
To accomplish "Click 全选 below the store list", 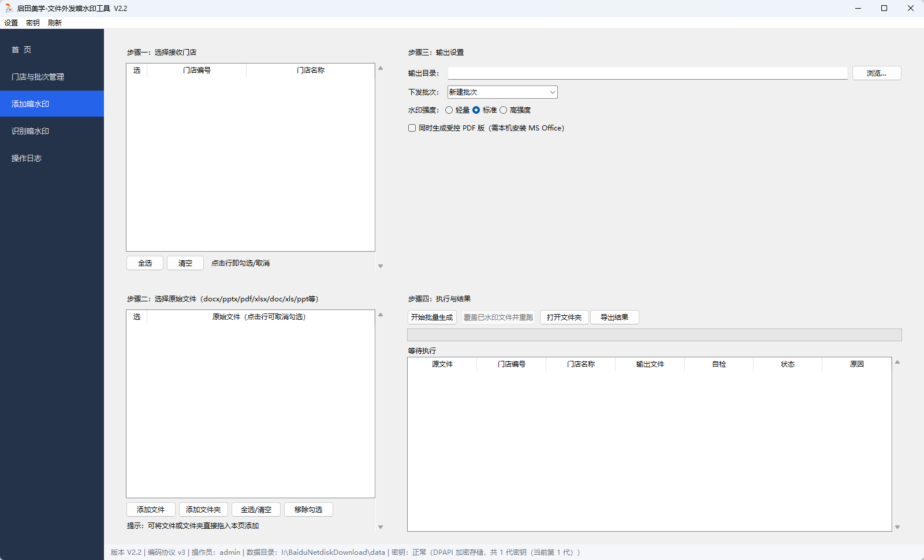I will tap(145, 263).
